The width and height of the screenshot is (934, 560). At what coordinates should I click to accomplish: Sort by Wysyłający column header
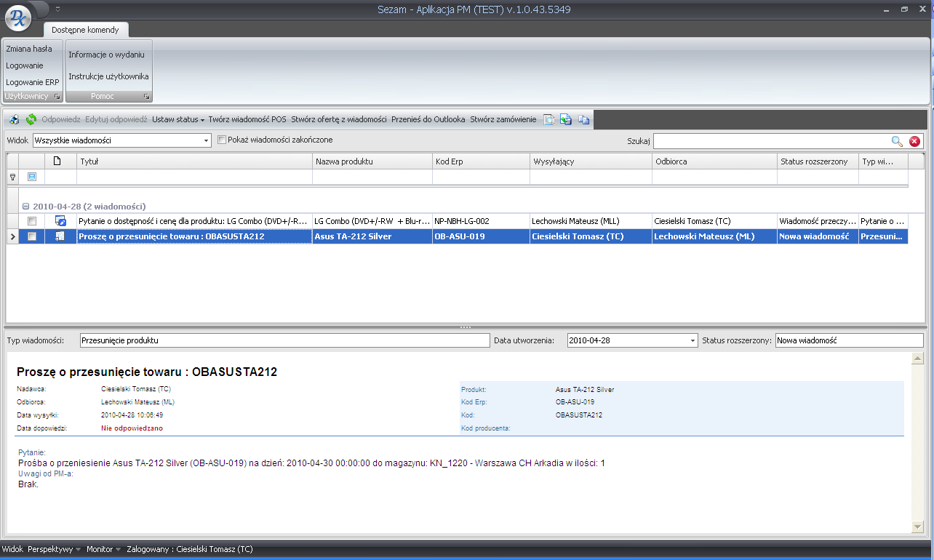[x=591, y=161]
